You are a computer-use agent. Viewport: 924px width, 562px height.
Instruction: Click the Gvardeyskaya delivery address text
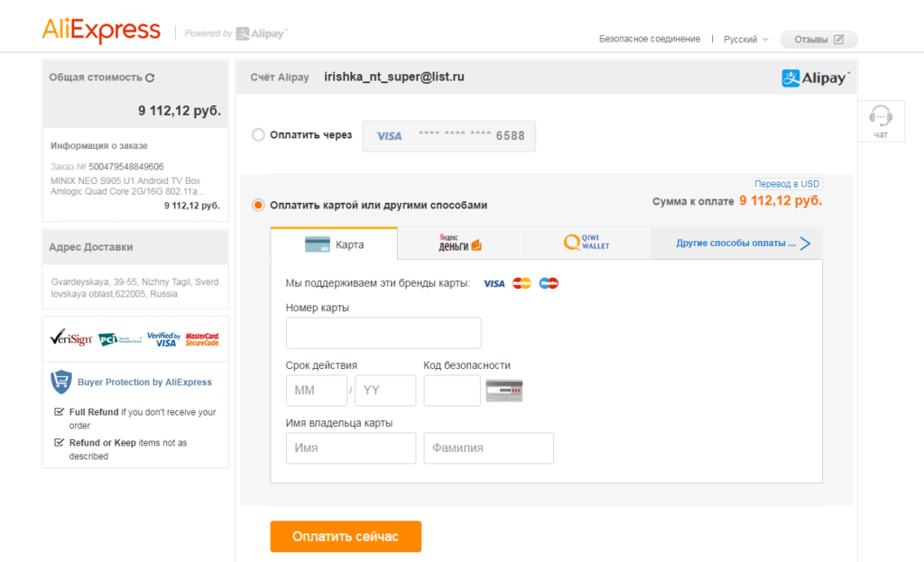click(x=135, y=288)
